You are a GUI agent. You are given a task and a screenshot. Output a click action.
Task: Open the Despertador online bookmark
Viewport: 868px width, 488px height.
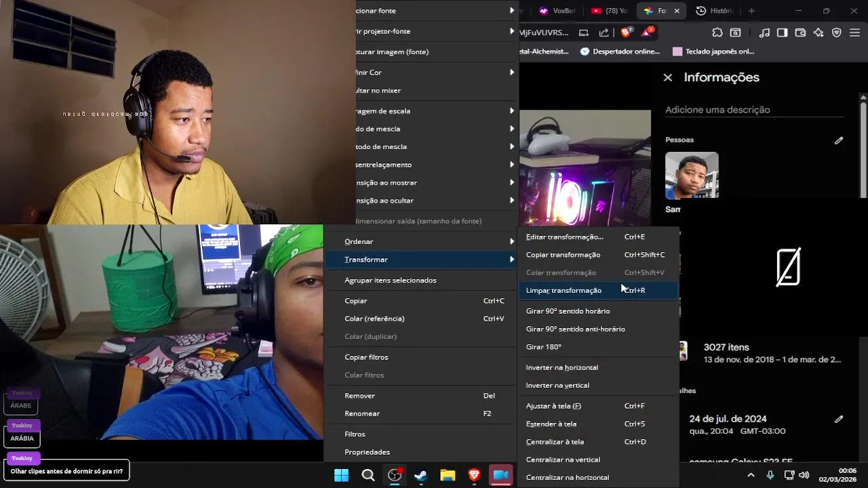coord(620,52)
